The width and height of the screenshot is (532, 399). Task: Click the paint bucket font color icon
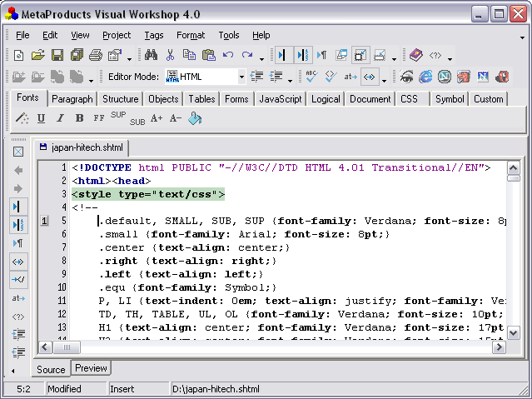(x=195, y=118)
